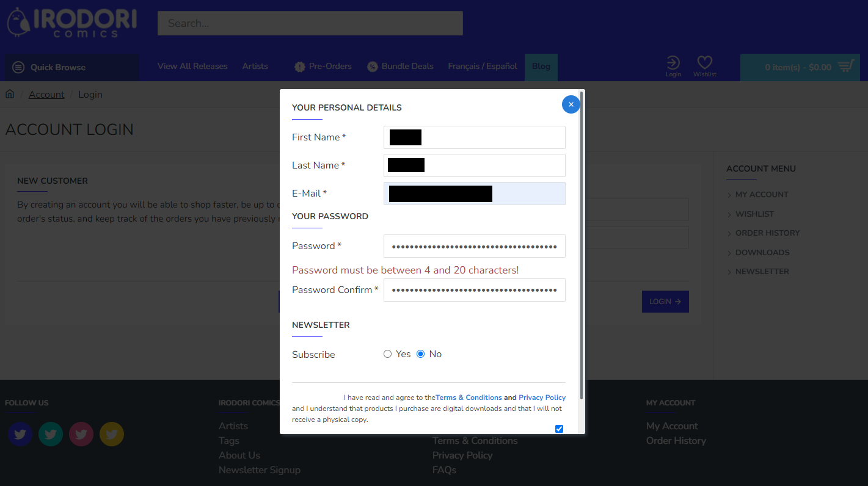This screenshot has width=868, height=486.
Task: Switch to the Blog tab
Action: [541, 67]
